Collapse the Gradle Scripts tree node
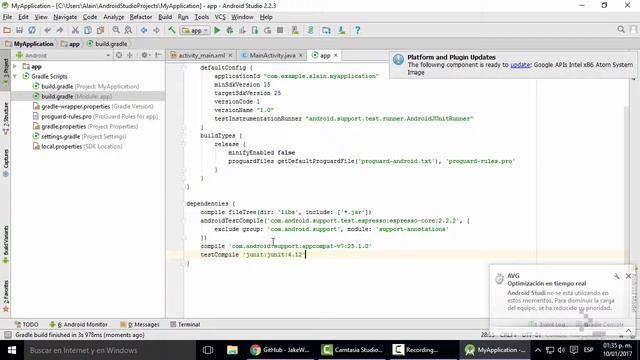640x360 pixels. [15, 76]
